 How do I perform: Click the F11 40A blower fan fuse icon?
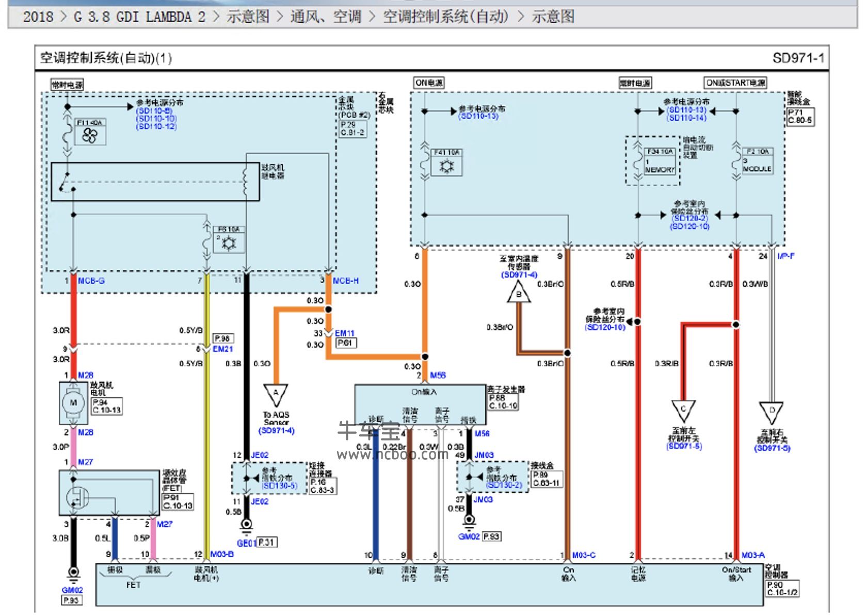90,136
